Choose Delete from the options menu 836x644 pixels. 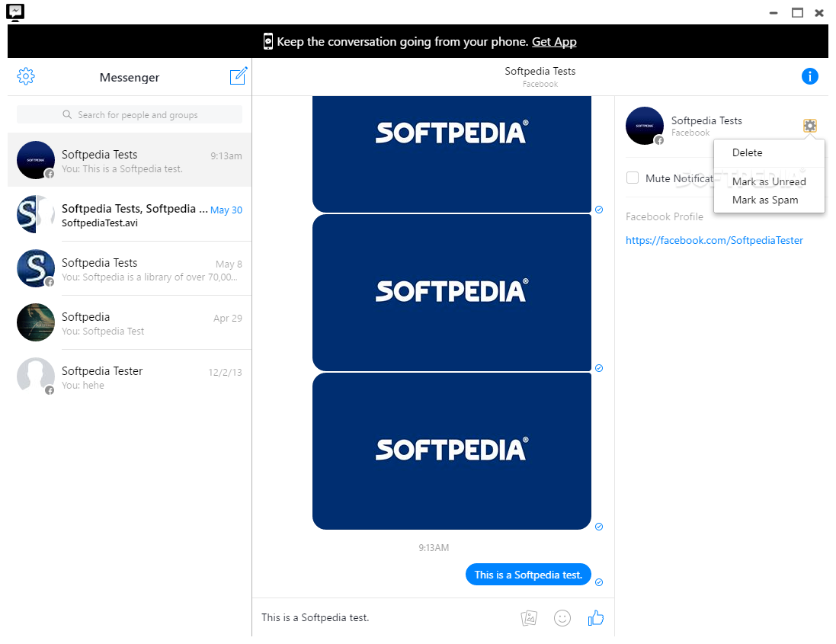(747, 152)
